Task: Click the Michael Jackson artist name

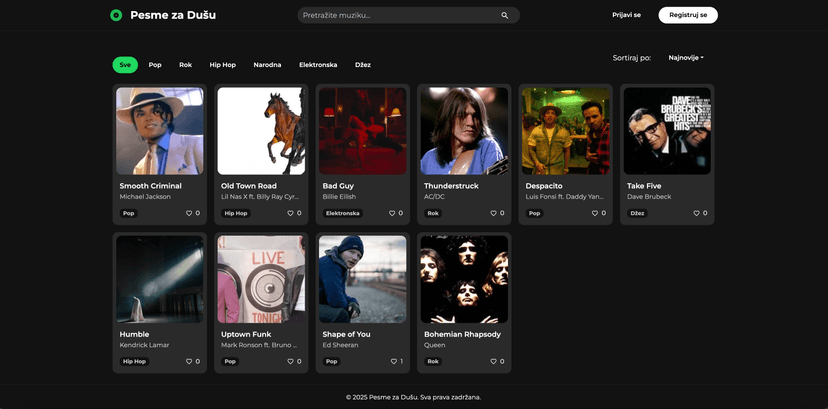Action: pyautogui.click(x=145, y=197)
